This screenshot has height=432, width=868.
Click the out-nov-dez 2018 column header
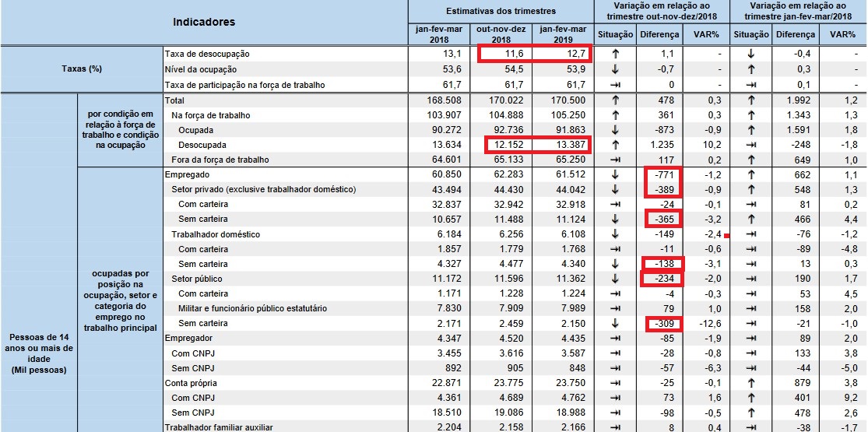(501, 34)
